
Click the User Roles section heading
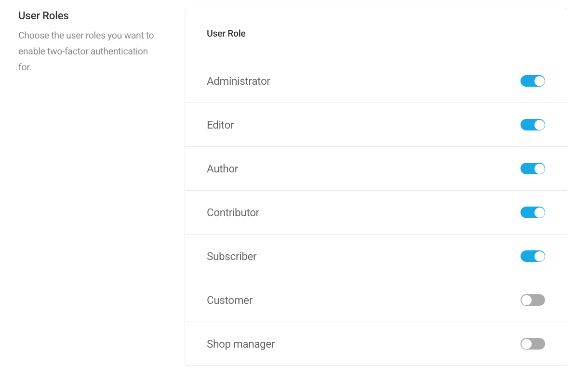(x=43, y=15)
